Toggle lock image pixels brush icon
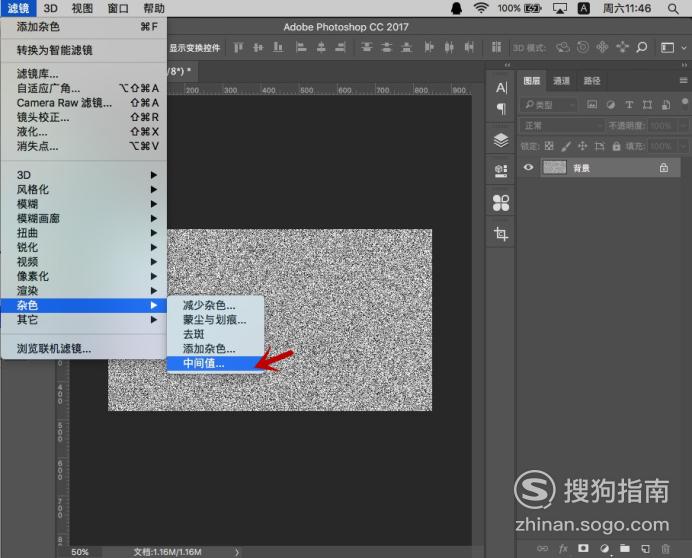 click(x=566, y=146)
